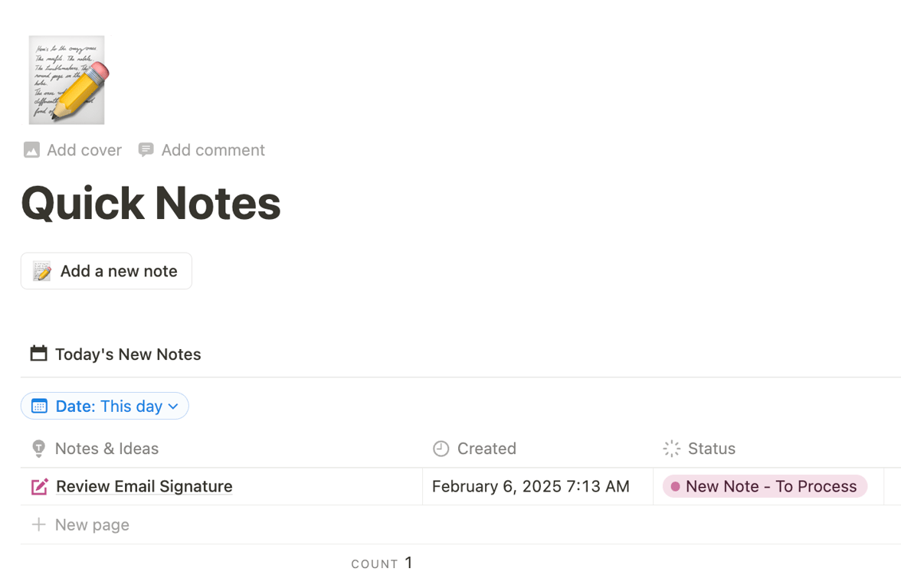The width and height of the screenshot is (901, 588).
Task: Click the plus icon next to New page
Action: tap(38, 524)
